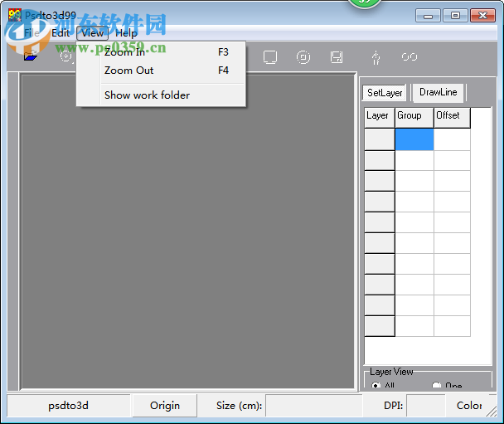Screen dimensions: 504x424
Task: Click the open-folder toolbar icon
Action: click(31, 56)
